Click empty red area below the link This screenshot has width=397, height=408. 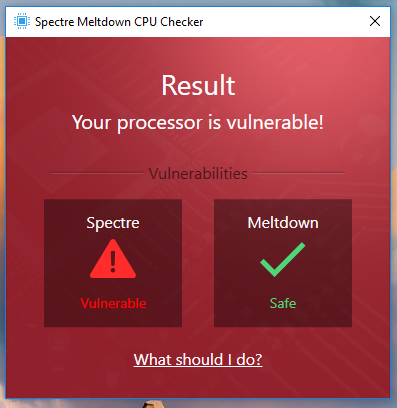click(198, 383)
